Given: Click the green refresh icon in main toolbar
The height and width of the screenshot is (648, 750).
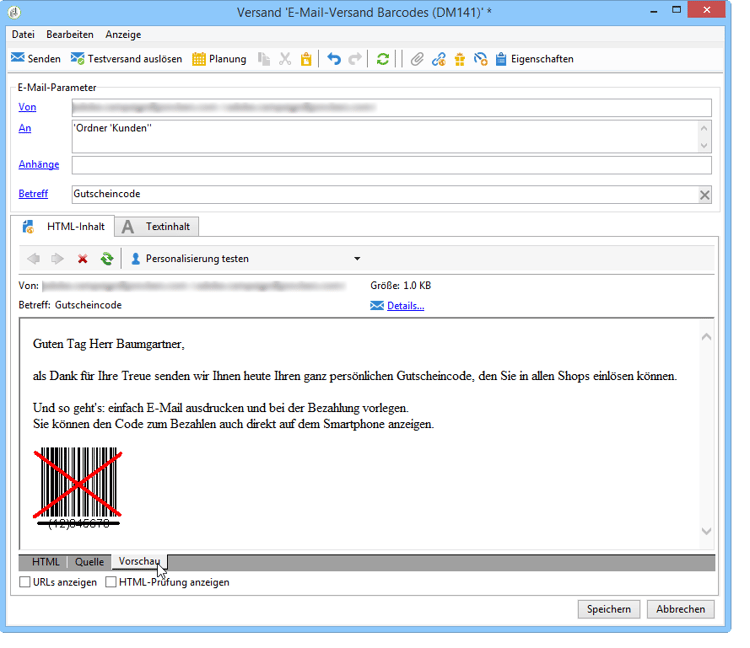Looking at the screenshot, I should (383, 59).
